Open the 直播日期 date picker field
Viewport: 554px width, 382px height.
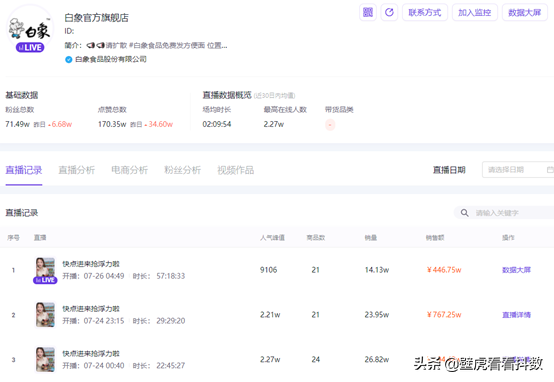pyautogui.click(x=518, y=170)
